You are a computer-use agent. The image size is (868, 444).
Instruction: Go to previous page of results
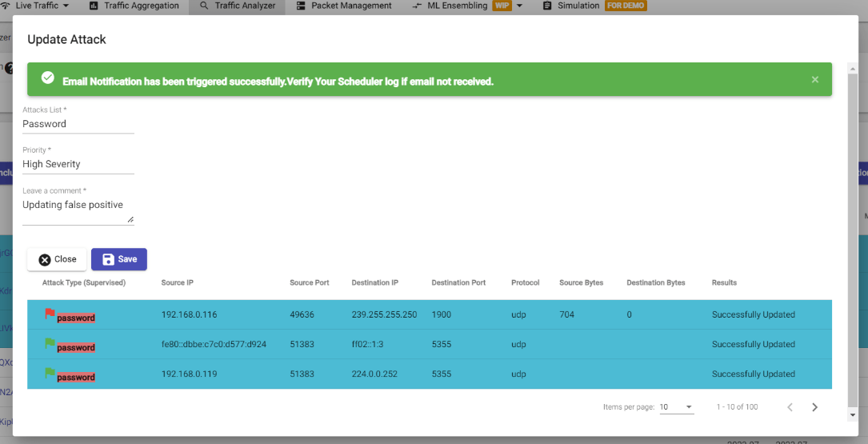point(790,407)
